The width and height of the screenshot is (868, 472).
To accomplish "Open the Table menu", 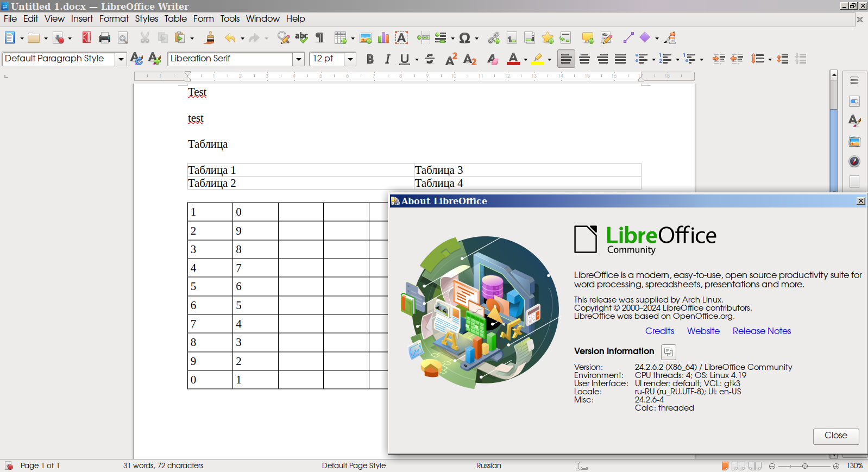I will click(x=175, y=18).
